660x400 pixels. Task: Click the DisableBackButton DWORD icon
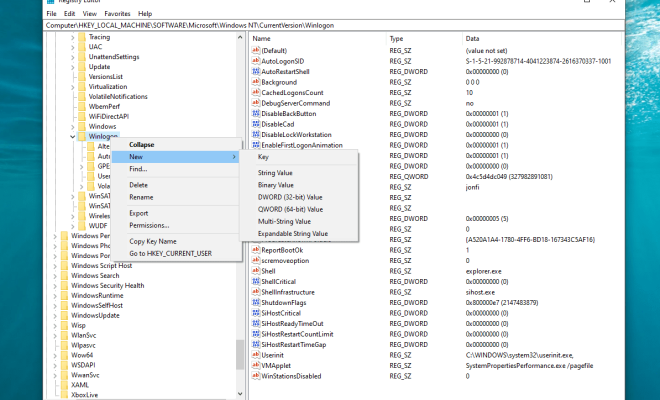click(x=255, y=113)
